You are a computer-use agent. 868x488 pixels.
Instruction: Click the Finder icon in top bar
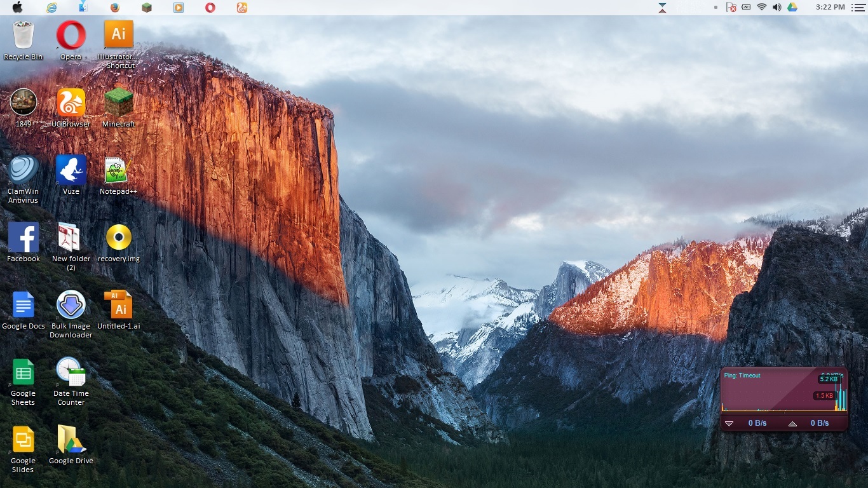pyautogui.click(x=83, y=7)
